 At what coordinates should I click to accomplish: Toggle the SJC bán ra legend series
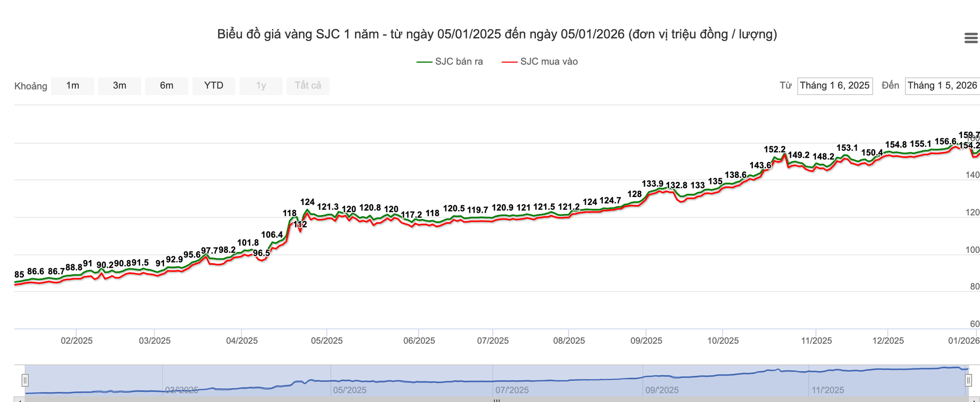pyautogui.click(x=449, y=62)
